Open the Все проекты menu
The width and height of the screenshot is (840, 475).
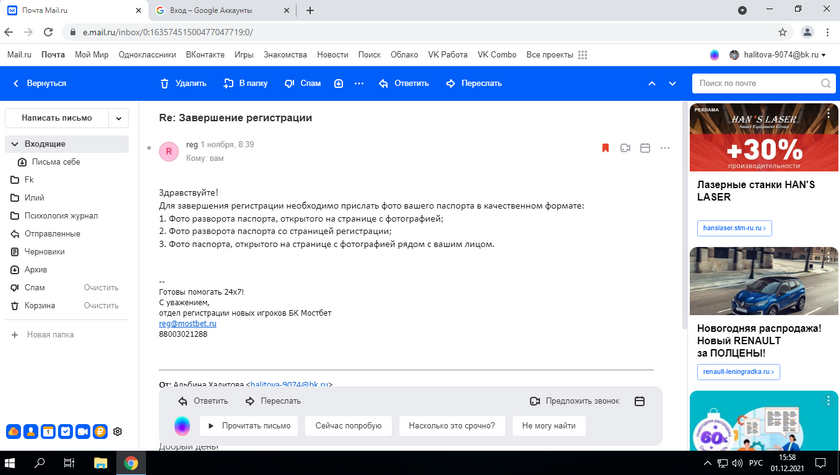click(x=552, y=54)
